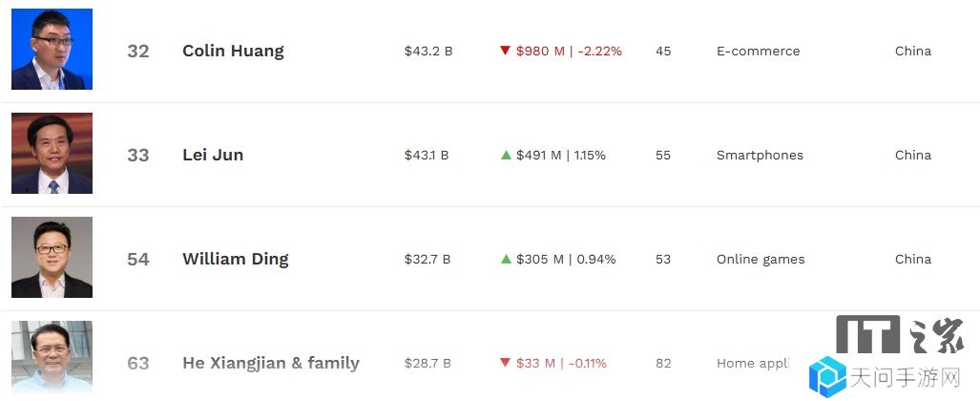Click rank number 54
980x401 pixels.
tap(138, 259)
